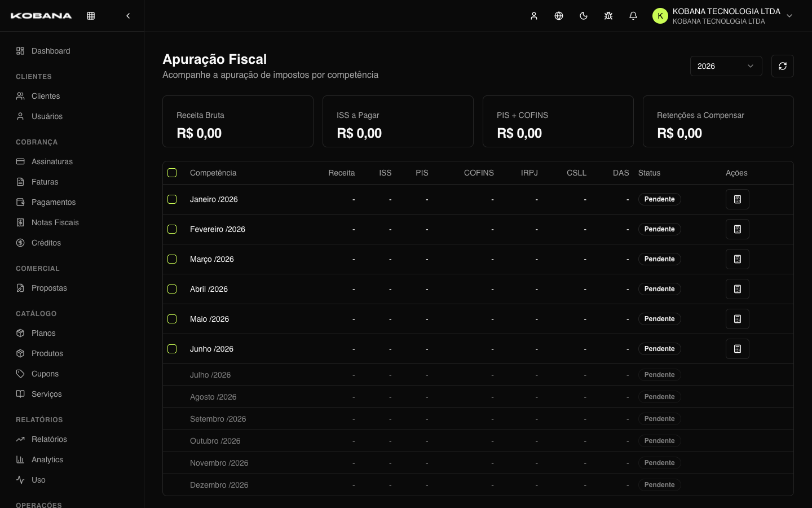Click Pendente badge for Janeiro /2026
Image resolution: width=812 pixels, height=508 pixels.
659,199
